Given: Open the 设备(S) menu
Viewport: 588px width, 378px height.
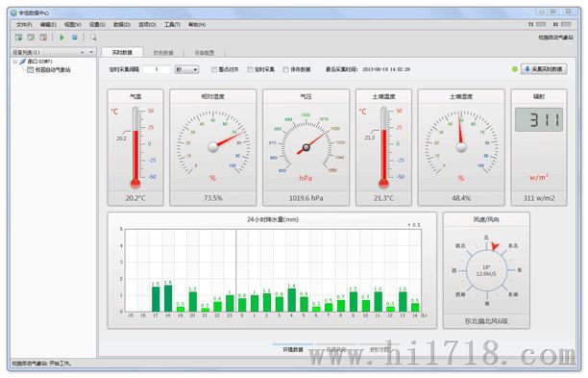Looking at the screenshot, I should pos(97,24).
